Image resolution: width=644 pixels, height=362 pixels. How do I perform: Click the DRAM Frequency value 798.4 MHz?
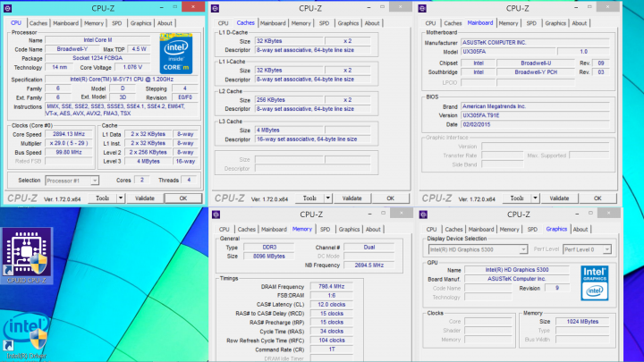(x=331, y=287)
